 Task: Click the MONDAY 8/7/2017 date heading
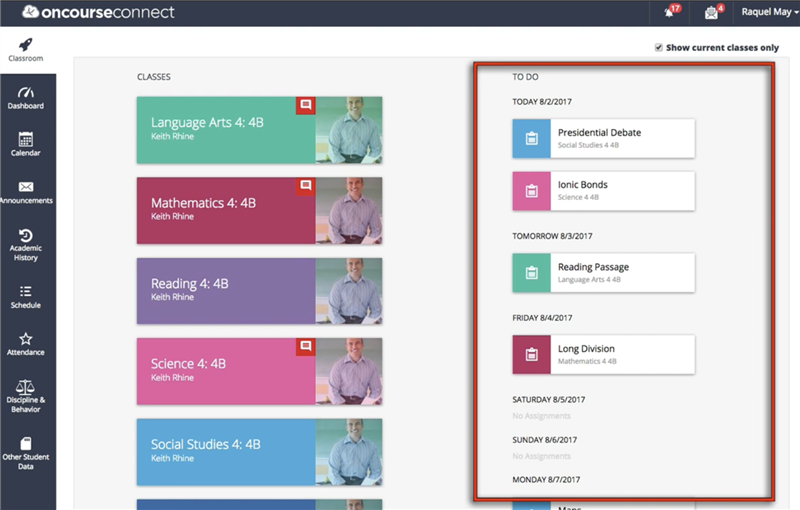coord(546,479)
